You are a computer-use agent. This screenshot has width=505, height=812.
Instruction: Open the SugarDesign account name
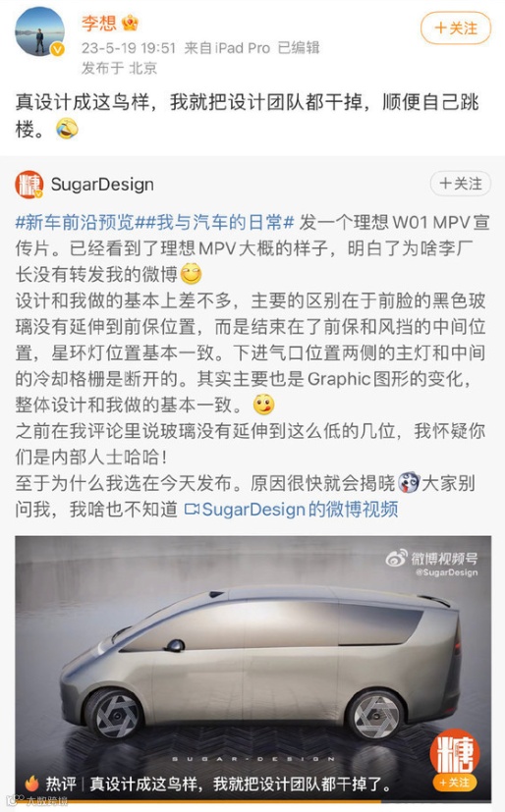click(x=102, y=185)
